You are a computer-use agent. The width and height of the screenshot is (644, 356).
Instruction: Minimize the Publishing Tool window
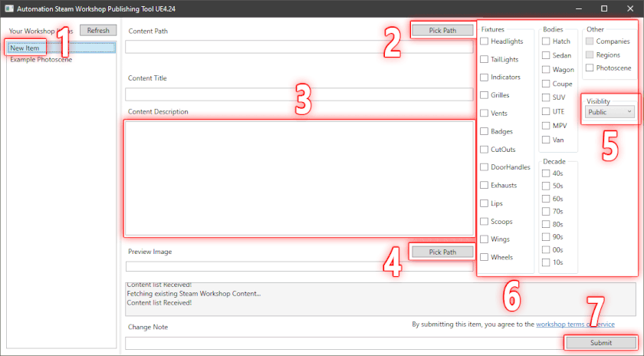tap(579, 8)
